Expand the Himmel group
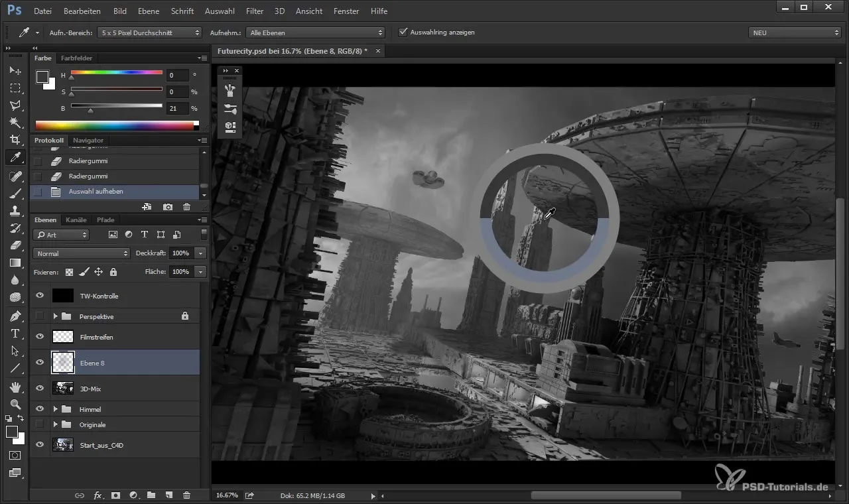This screenshot has width=849, height=504. click(56, 409)
